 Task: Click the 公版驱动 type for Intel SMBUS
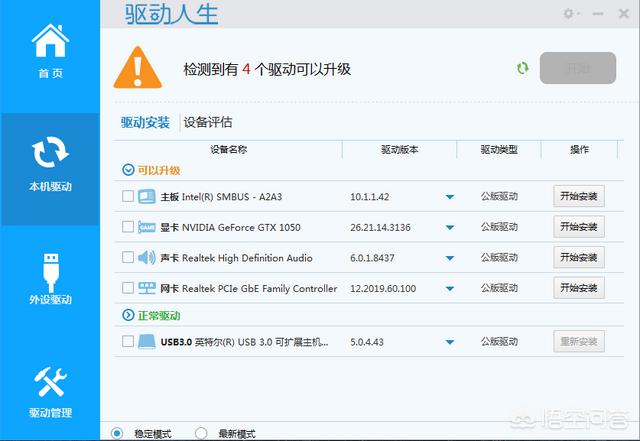499,196
